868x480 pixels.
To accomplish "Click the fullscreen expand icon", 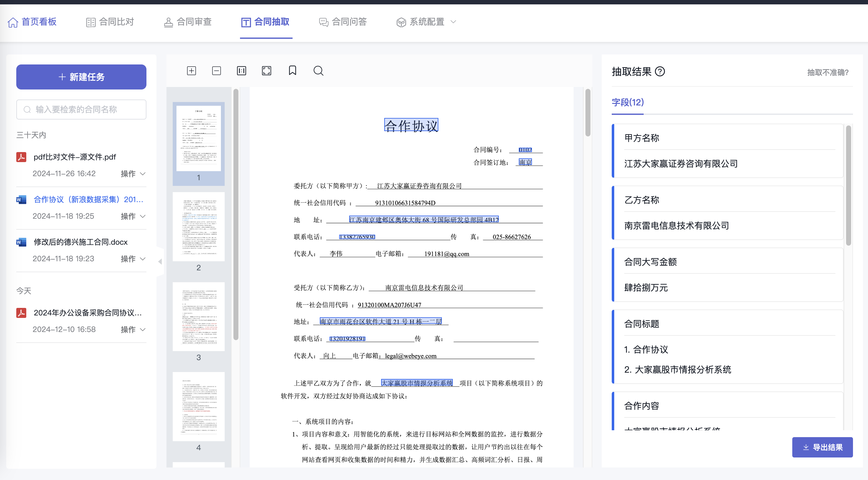I will [x=267, y=71].
